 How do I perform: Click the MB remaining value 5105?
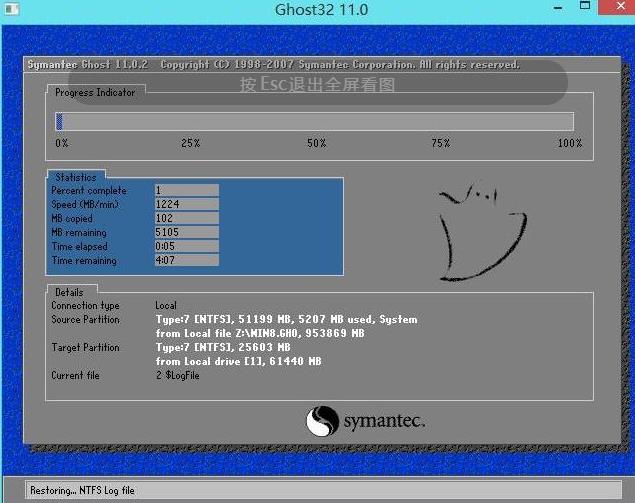pos(187,232)
